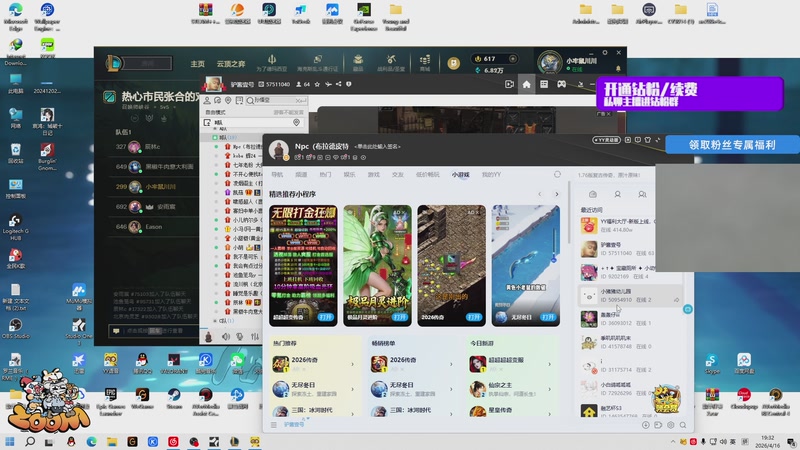Screen dimensions: 800x450
Task: Open recent channel 小猪猪幼儿园 ID 50954910
Action: point(630,295)
